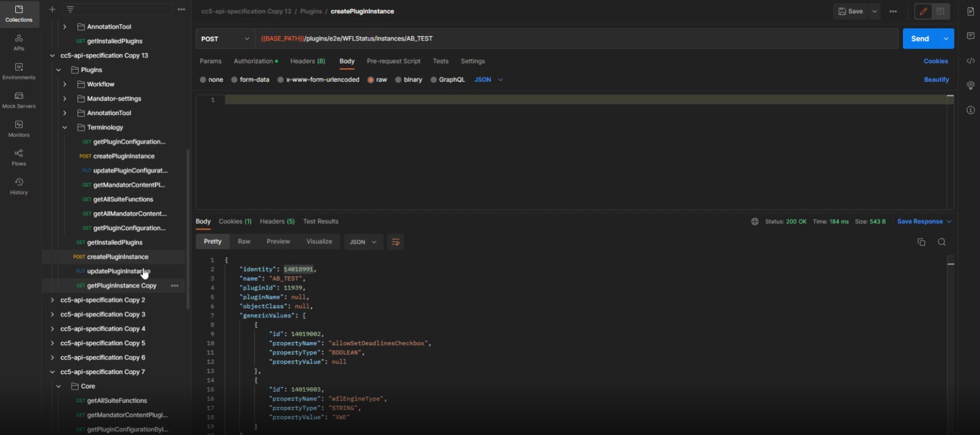Expand the Workflow folder
The height and width of the screenshot is (435, 980).
(x=65, y=84)
